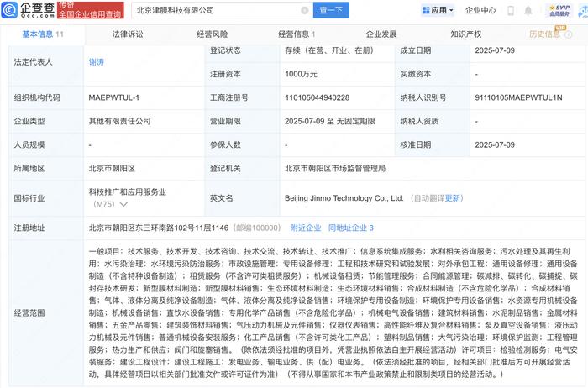
Task: Switch to the 知识产权 tab
Action: tap(465, 34)
